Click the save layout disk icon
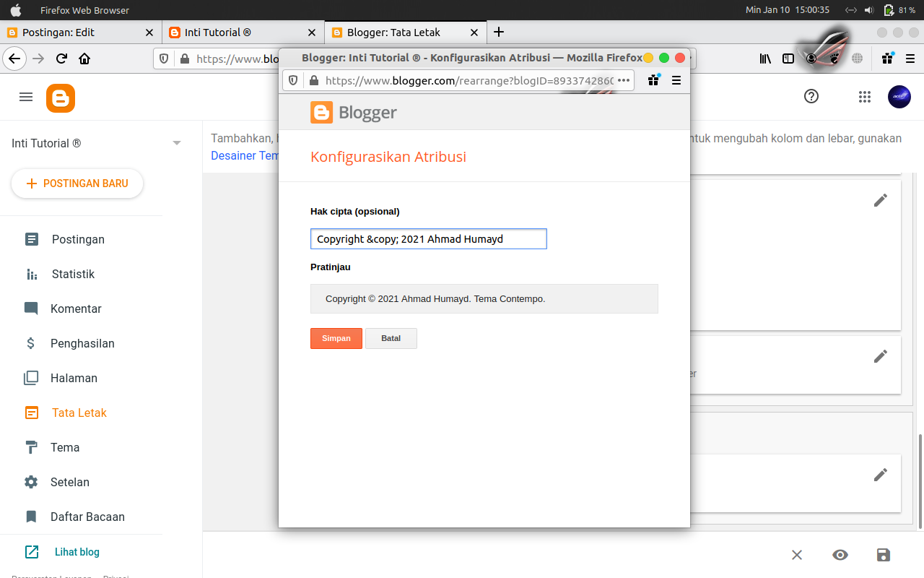924x578 pixels. pos(883,555)
